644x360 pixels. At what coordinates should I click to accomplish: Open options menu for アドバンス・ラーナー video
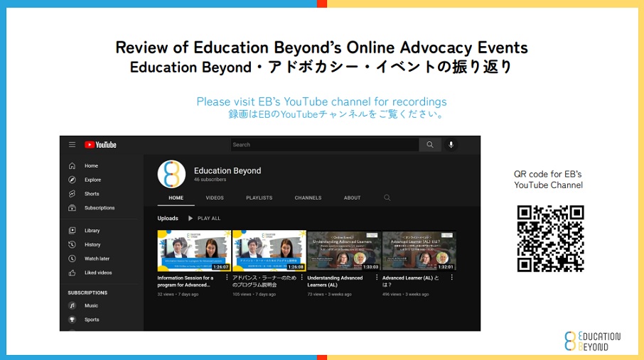point(302,278)
